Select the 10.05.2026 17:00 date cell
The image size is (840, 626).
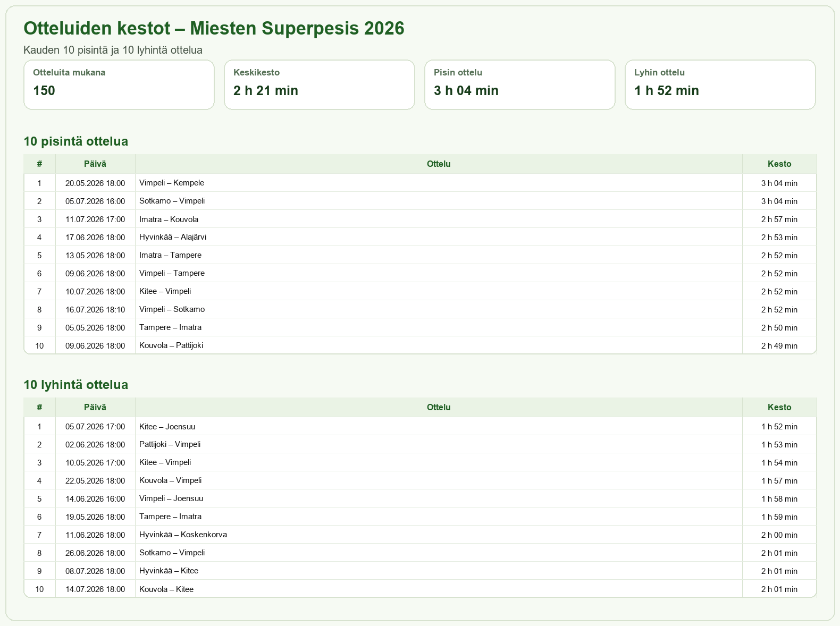click(x=95, y=462)
